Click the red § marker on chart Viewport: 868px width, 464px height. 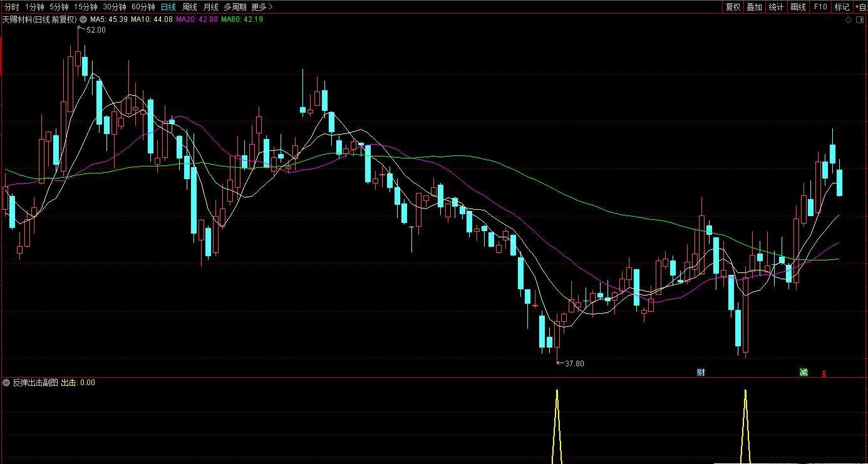pos(824,374)
